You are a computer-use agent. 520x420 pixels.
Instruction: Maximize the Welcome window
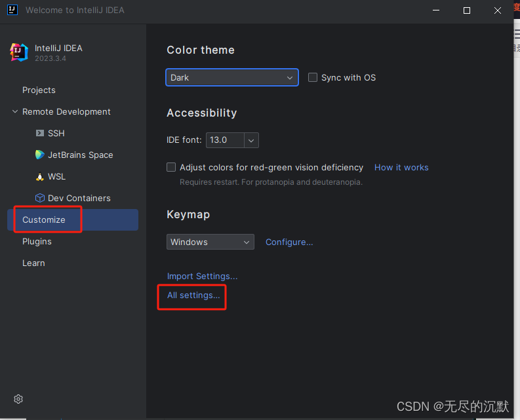coord(467,10)
